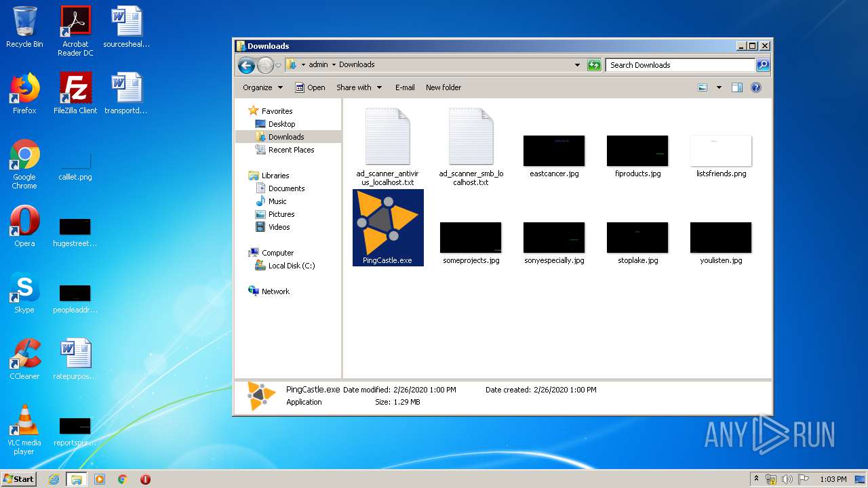Open the Documents library
This screenshot has height=488, width=868.
click(x=286, y=188)
